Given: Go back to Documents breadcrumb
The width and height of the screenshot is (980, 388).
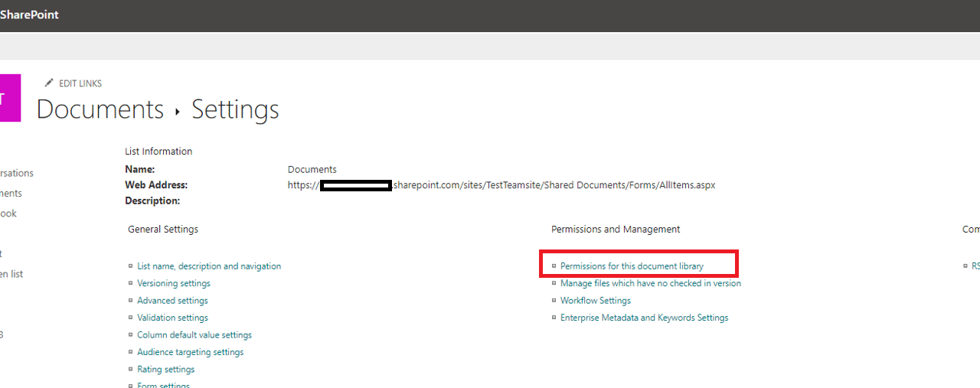Looking at the screenshot, I should 100,109.
